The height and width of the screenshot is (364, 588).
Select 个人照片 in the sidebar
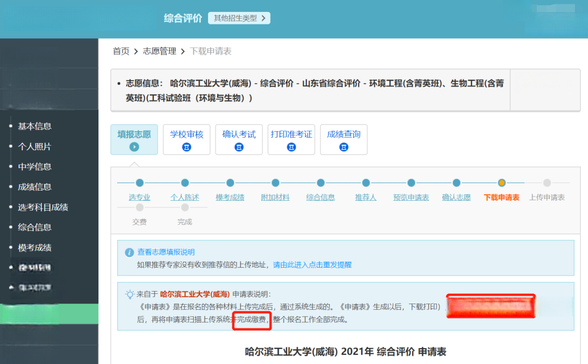tap(34, 146)
